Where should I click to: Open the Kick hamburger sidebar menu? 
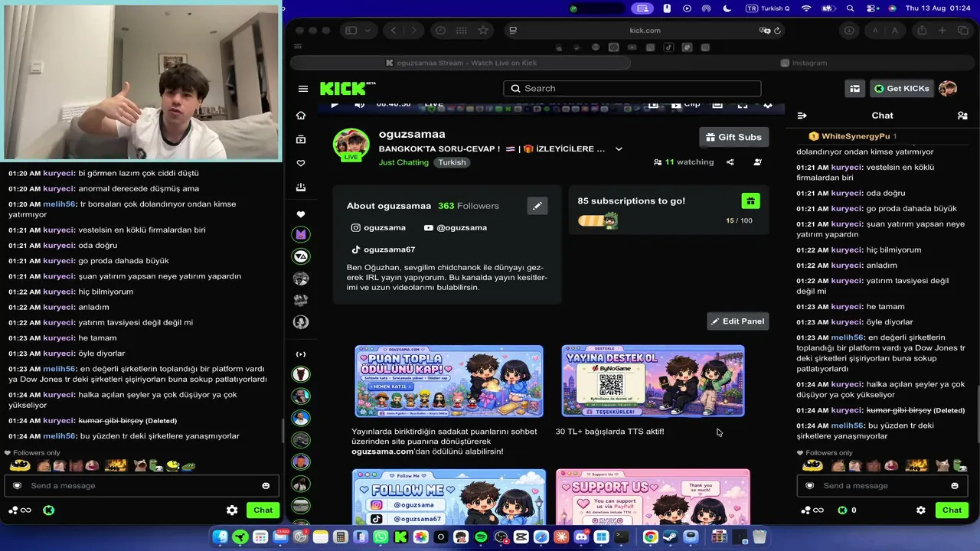coord(303,89)
